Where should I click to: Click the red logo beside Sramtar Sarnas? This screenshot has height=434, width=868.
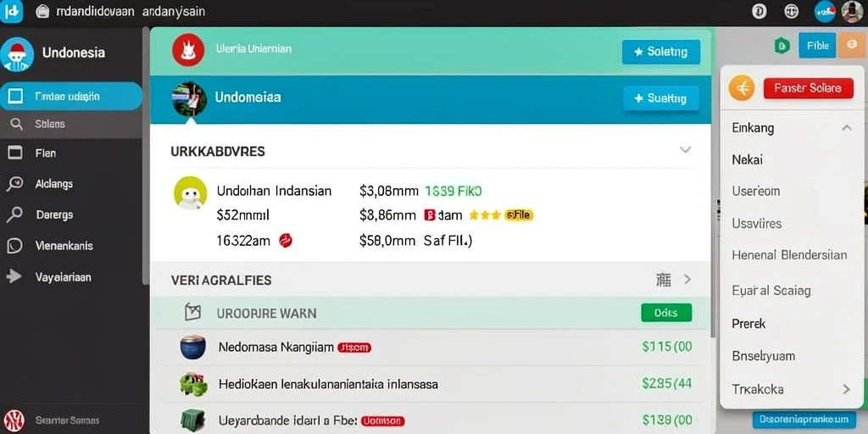[14, 420]
